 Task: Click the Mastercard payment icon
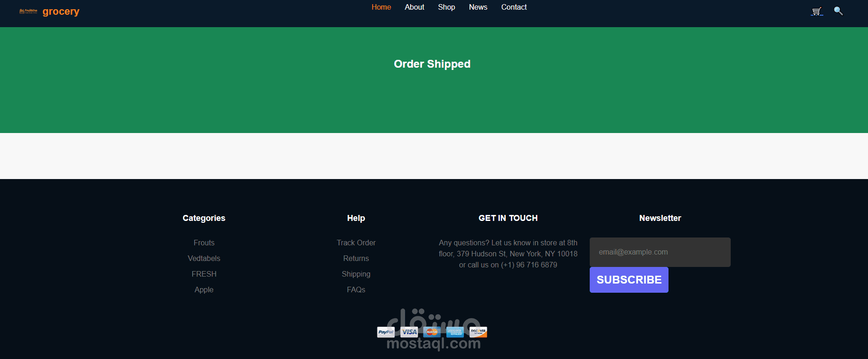(x=432, y=332)
